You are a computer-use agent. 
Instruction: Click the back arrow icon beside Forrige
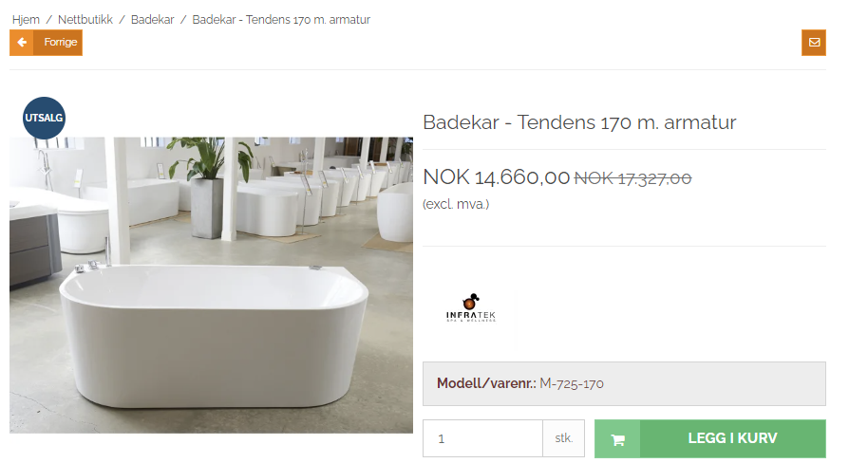[x=22, y=43]
